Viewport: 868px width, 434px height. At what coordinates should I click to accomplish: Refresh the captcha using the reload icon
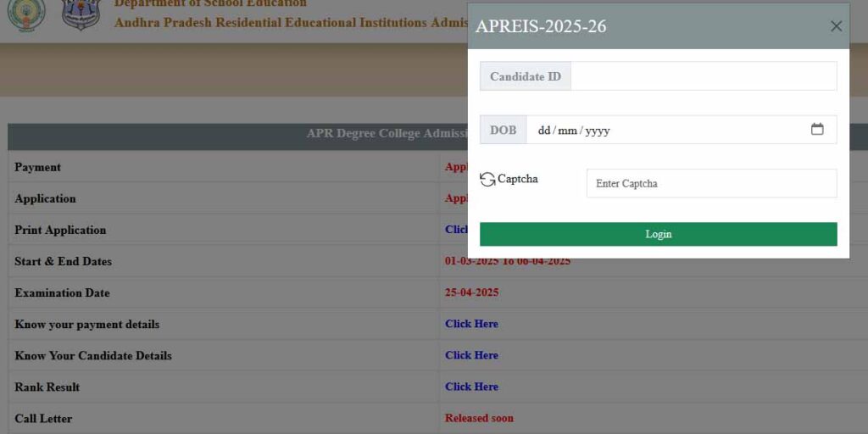[487, 180]
